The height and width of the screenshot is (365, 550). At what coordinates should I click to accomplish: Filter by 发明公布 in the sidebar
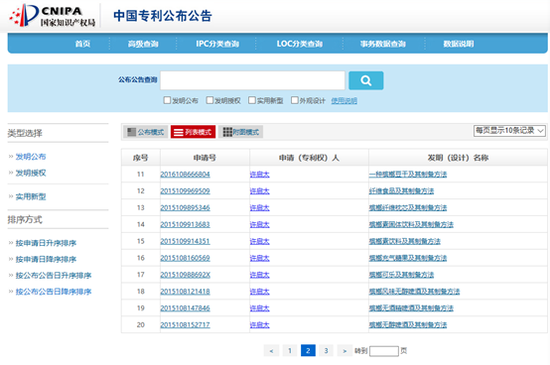31,157
